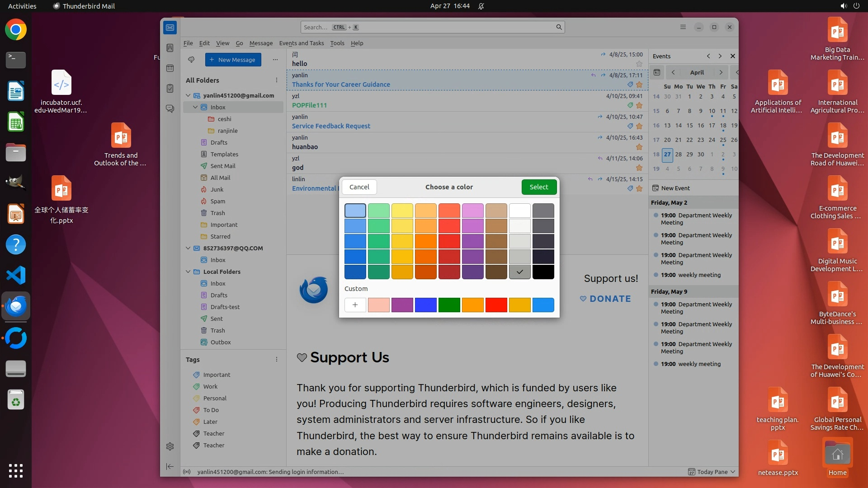Cancel the color chooser dialog
The height and width of the screenshot is (488, 868).
point(359,187)
